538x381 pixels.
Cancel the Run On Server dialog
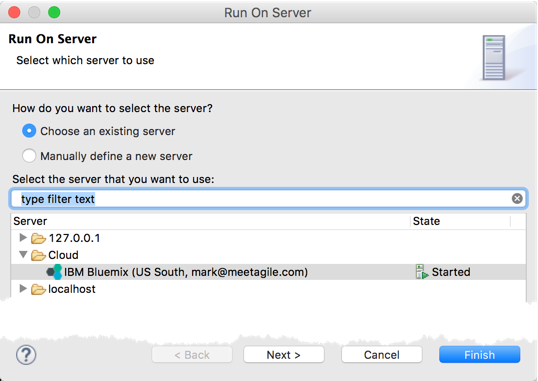[x=382, y=355]
